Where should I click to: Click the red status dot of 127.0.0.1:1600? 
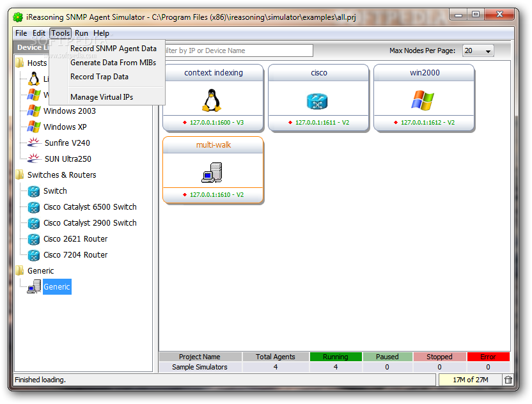(185, 123)
